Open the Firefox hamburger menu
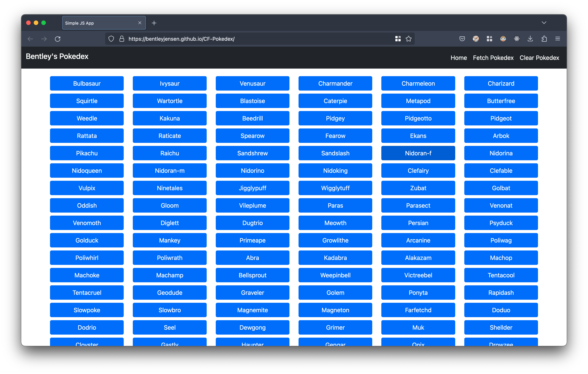The height and width of the screenshot is (374, 588). [558, 39]
